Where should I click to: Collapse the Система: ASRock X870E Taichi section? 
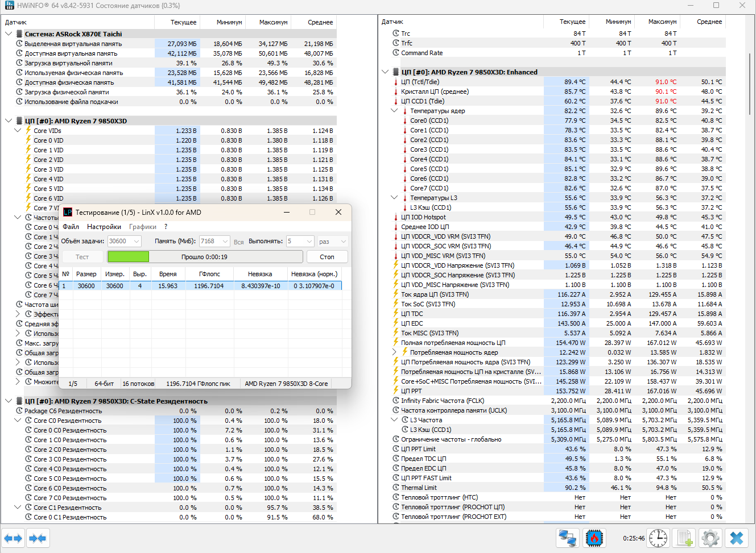(x=9, y=34)
